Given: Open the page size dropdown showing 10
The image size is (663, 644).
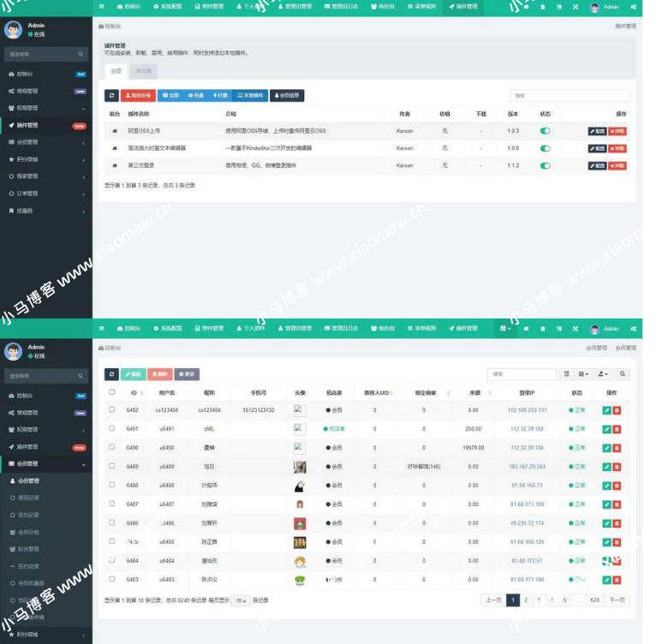Looking at the screenshot, I should pos(242,600).
